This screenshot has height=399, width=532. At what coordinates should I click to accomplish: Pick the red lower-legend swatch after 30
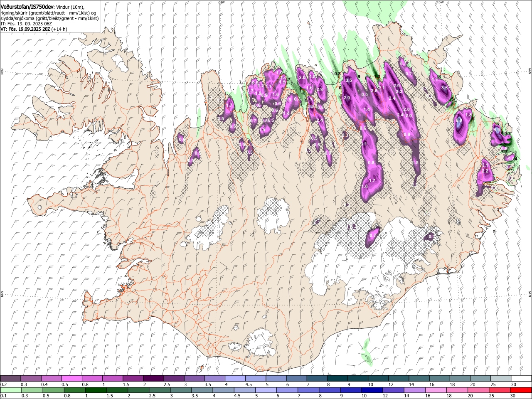[521, 390]
